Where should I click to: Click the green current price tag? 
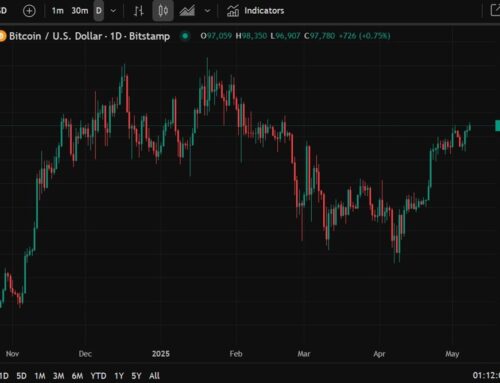498,126
